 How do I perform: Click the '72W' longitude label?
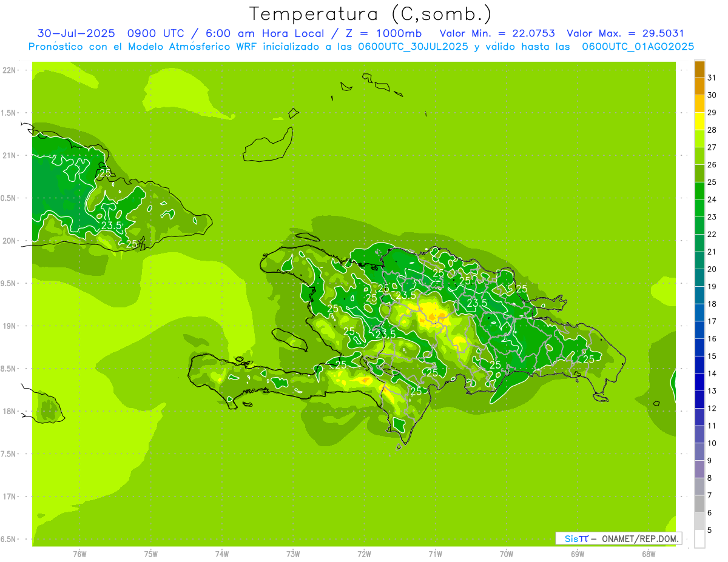click(x=364, y=554)
